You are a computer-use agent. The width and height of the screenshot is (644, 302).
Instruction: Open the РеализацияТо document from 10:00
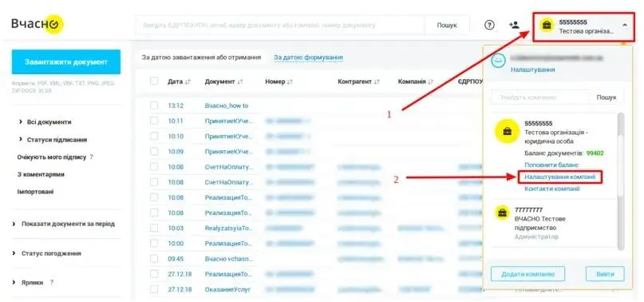tap(228, 244)
